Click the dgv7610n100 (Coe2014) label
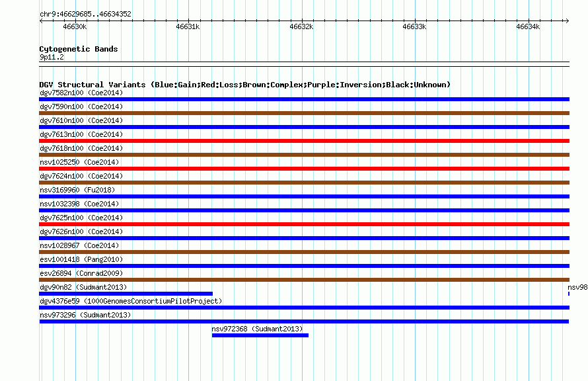Screen dimensions: 588x381 coord(81,120)
